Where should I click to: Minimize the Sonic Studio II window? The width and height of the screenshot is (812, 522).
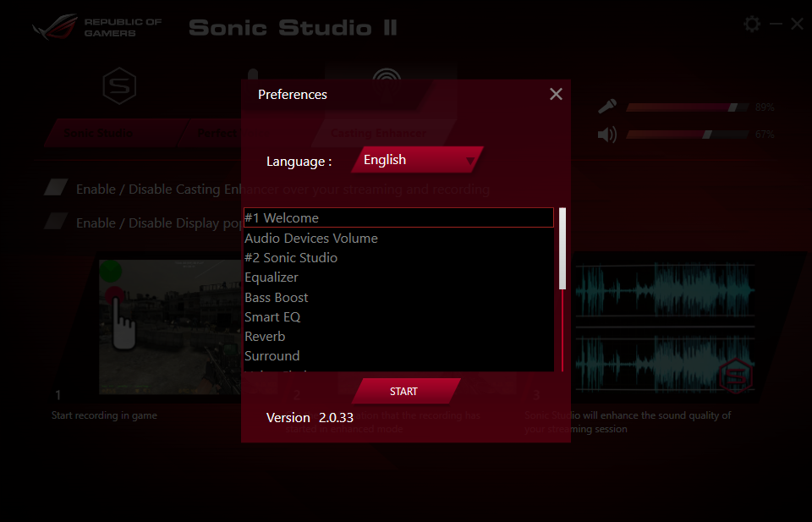(776, 24)
